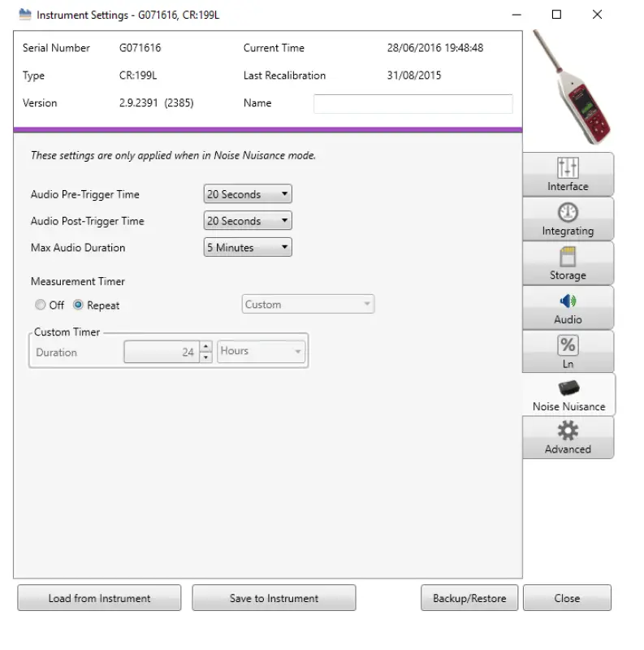Minimize the Instrument Settings window
The height and width of the screenshot is (650, 644).
point(516,15)
